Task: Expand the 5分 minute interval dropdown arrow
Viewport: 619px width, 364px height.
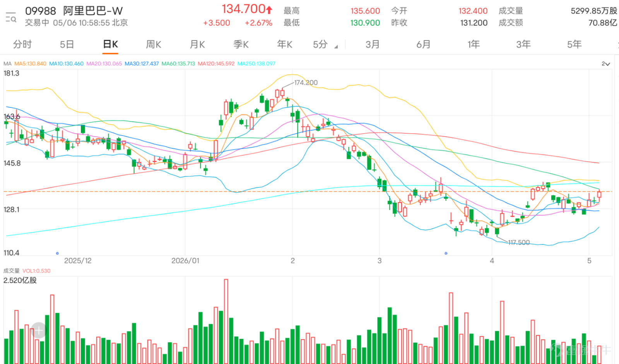Action: tap(336, 47)
